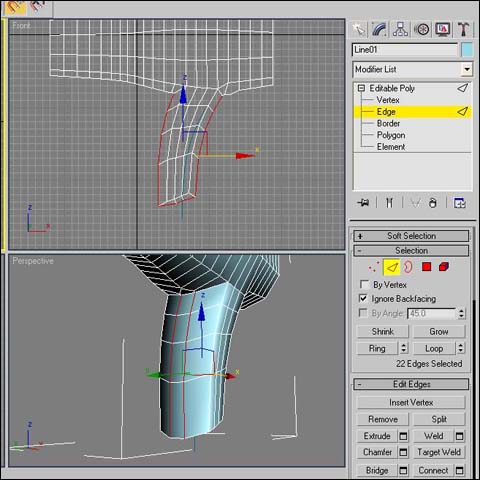Click the Front viewport label
480x480 pixels.
(21, 26)
